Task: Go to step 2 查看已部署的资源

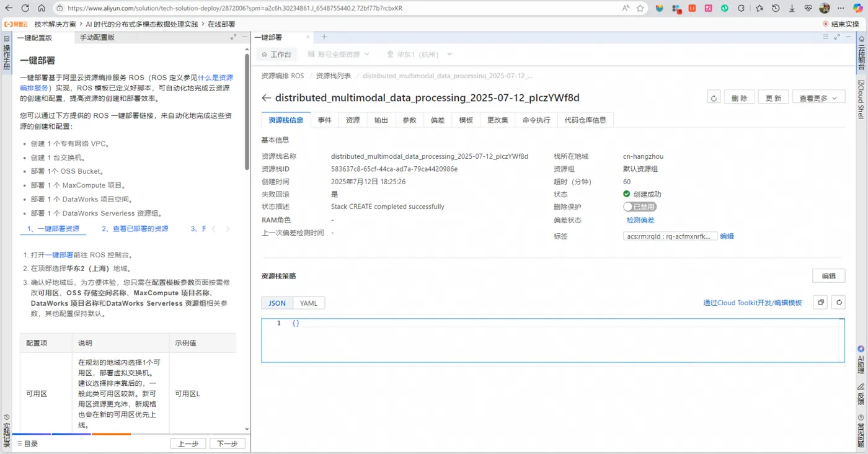Action: click(135, 229)
